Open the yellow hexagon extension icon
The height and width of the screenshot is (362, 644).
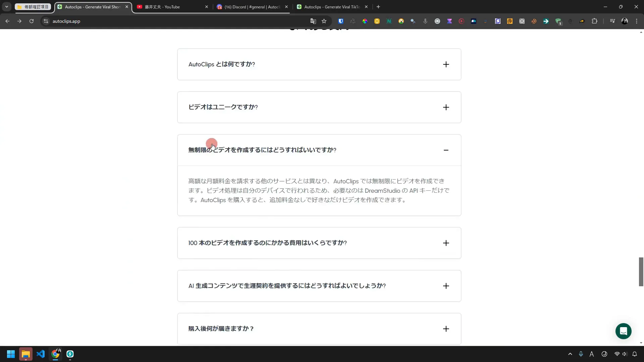377,21
